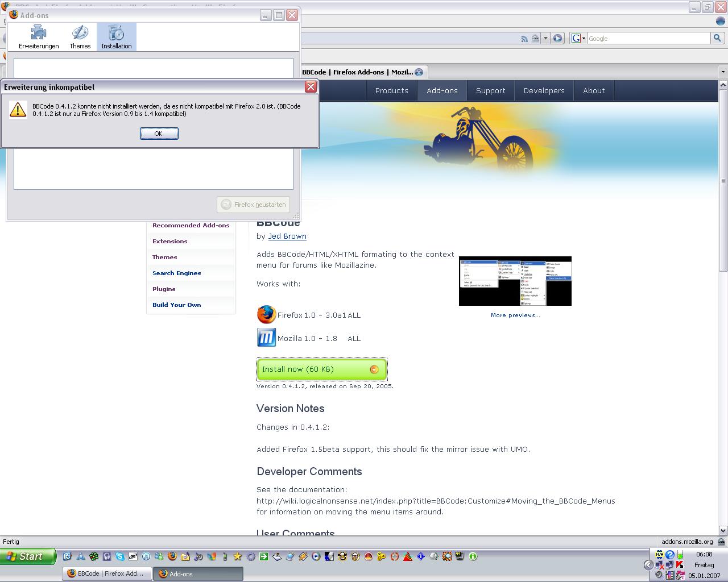Click the vertical scrollbar up arrow

tap(723, 85)
